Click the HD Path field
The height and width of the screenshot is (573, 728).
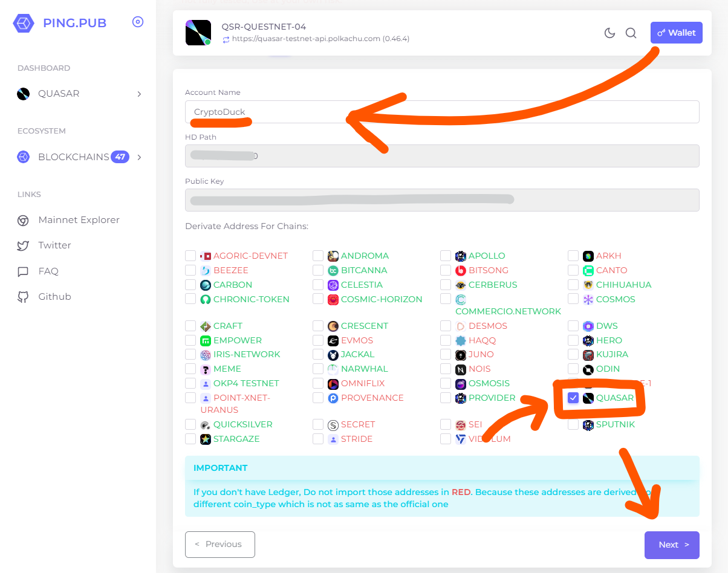click(x=442, y=156)
